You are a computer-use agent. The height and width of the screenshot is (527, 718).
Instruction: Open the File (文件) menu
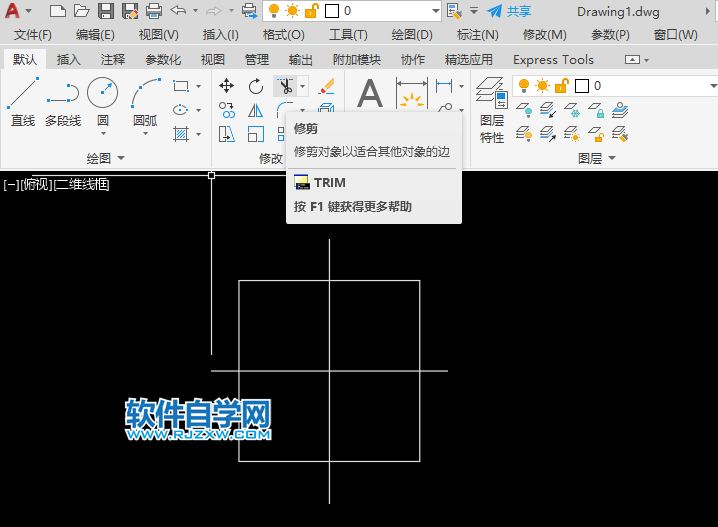(33, 35)
